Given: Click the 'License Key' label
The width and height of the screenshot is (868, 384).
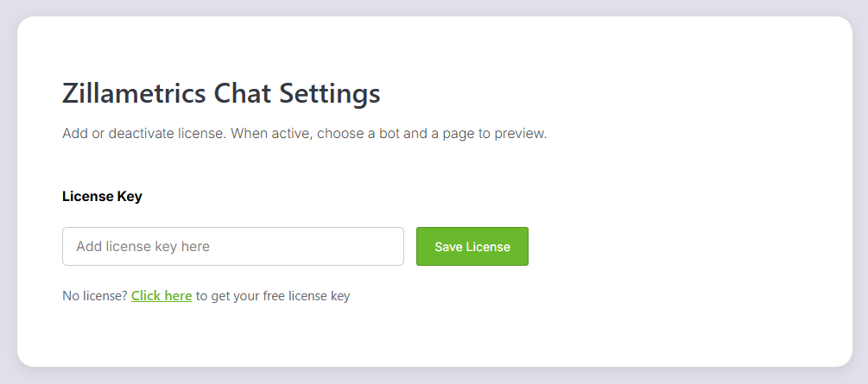Looking at the screenshot, I should [x=103, y=197].
